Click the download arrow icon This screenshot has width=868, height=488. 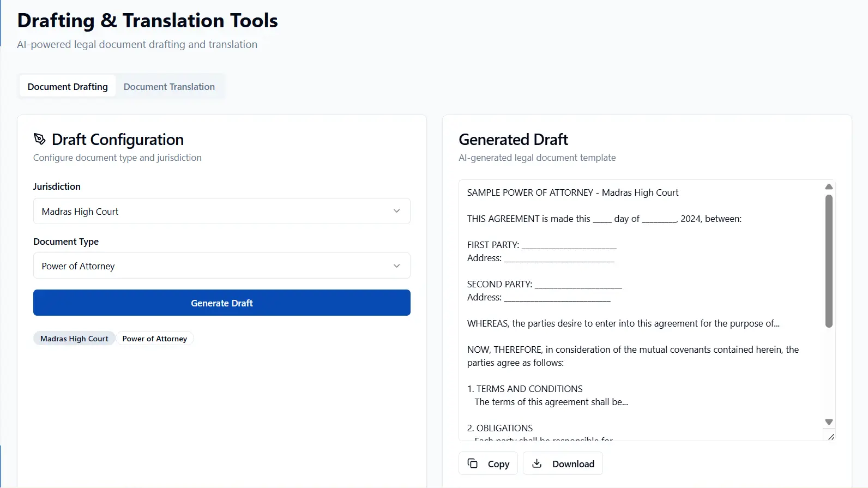point(537,463)
